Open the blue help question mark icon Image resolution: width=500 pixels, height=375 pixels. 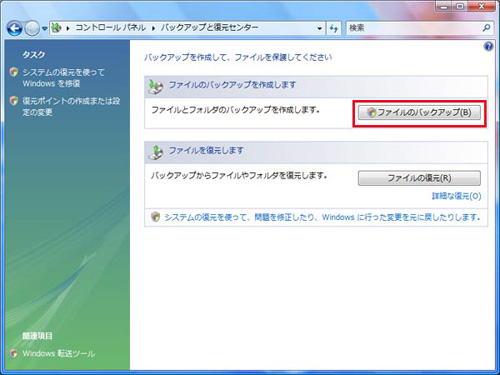[x=488, y=47]
